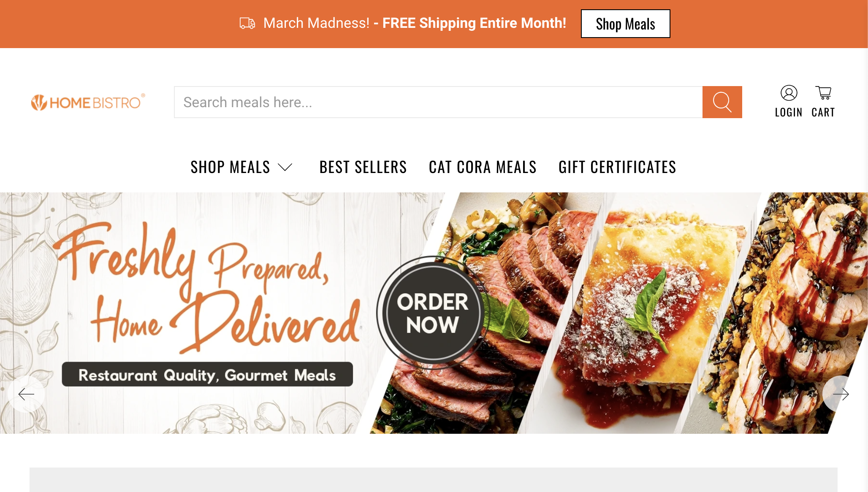Open the Login user account icon
This screenshot has height=492, width=868.
point(789,93)
